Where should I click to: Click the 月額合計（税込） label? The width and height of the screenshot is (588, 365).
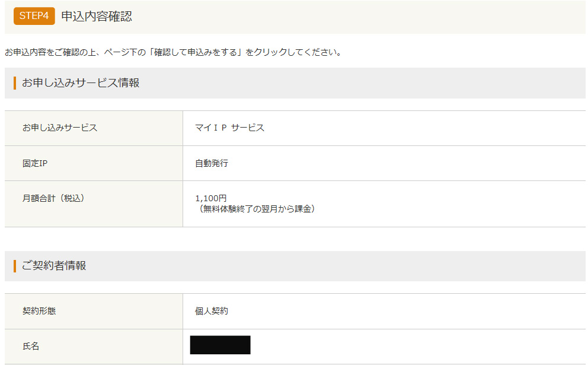(53, 198)
